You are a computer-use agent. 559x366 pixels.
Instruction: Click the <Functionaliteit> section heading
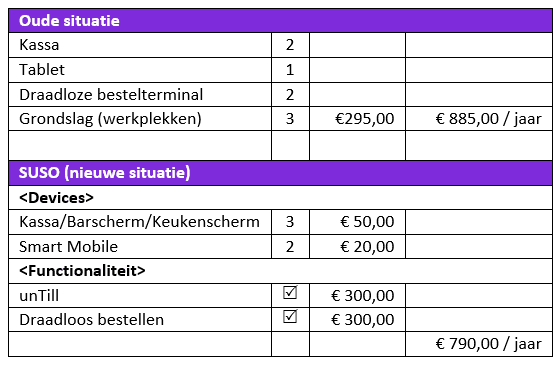coord(82,271)
